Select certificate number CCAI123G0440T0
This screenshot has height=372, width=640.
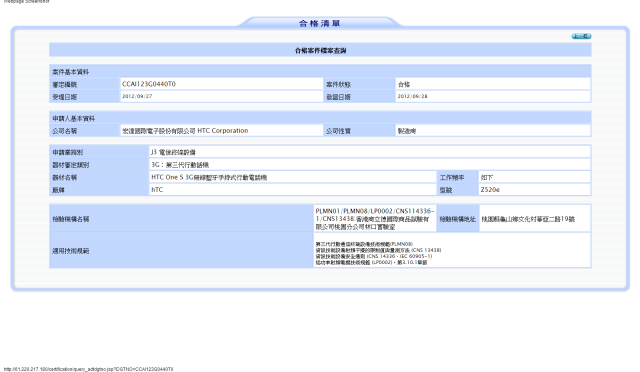point(149,84)
